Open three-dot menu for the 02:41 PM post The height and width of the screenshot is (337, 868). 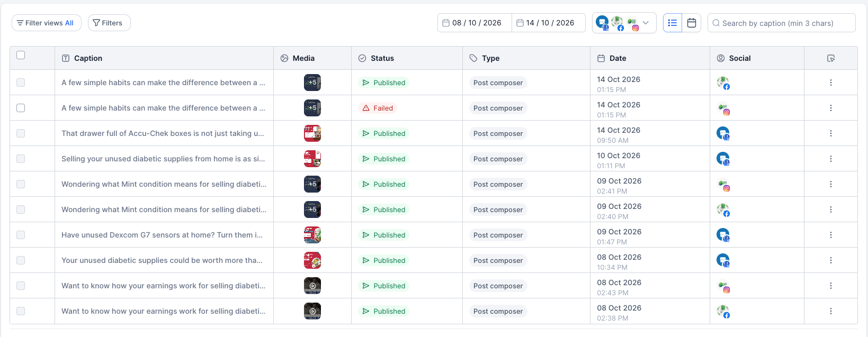point(831,184)
